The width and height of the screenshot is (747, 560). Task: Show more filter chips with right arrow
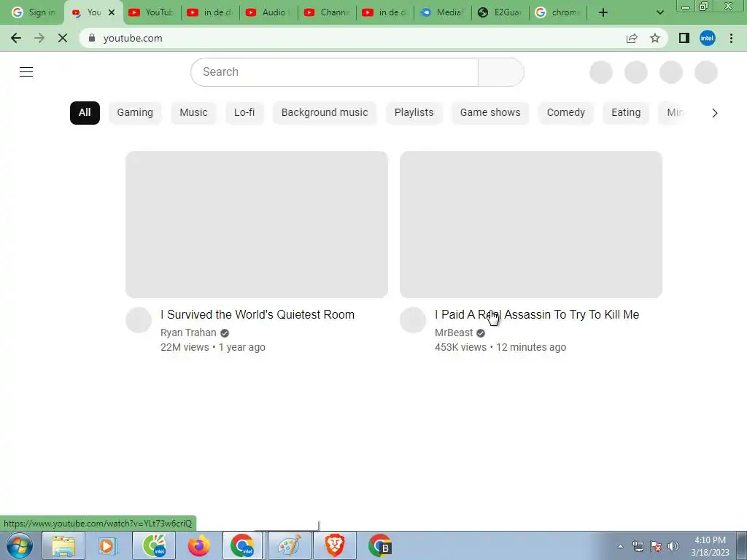coord(714,113)
